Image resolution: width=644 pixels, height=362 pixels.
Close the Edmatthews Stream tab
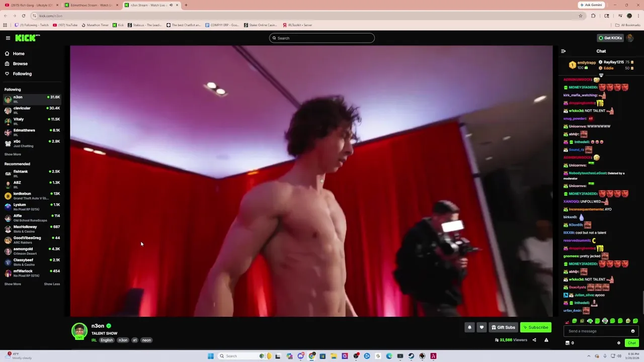point(117,5)
